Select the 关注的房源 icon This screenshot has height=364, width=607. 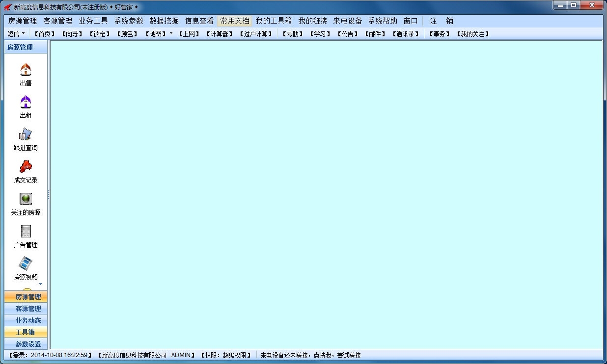pyautogui.click(x=26, y=199)
